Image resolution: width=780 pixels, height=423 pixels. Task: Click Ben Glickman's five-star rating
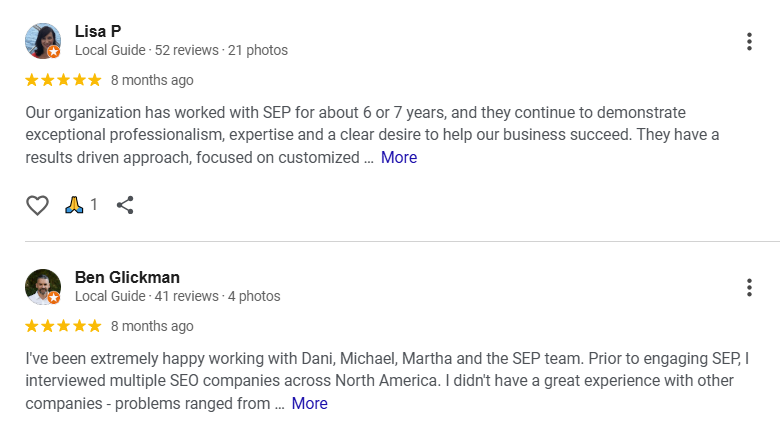63,326
